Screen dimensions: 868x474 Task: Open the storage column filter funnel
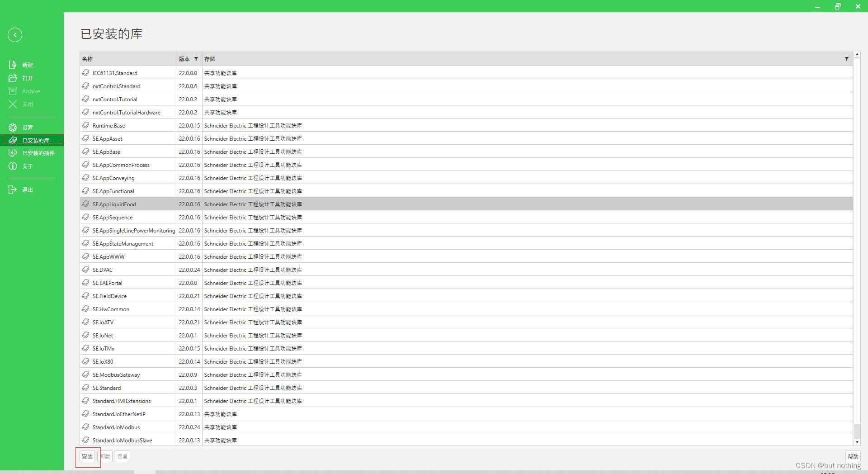coord(846,59)
